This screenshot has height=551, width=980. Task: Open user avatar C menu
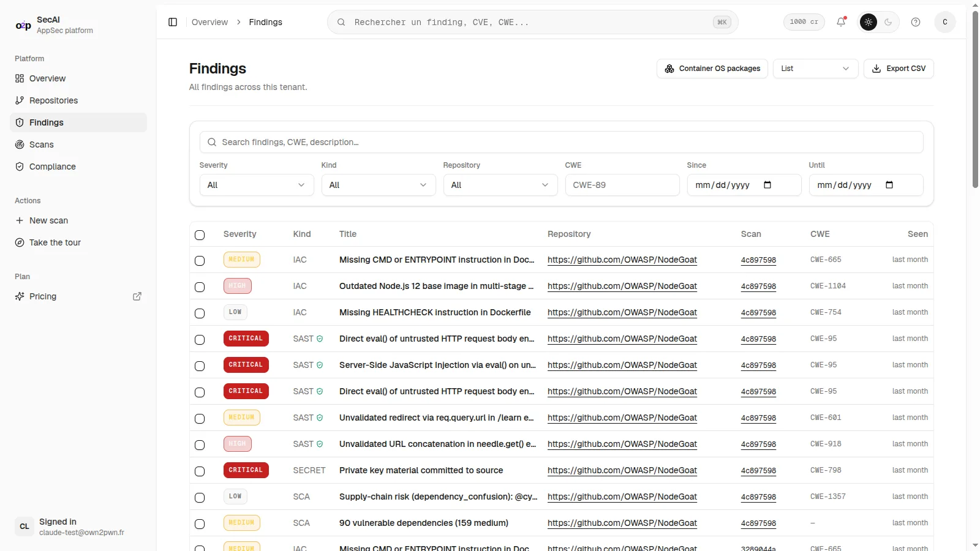[945, 22]
